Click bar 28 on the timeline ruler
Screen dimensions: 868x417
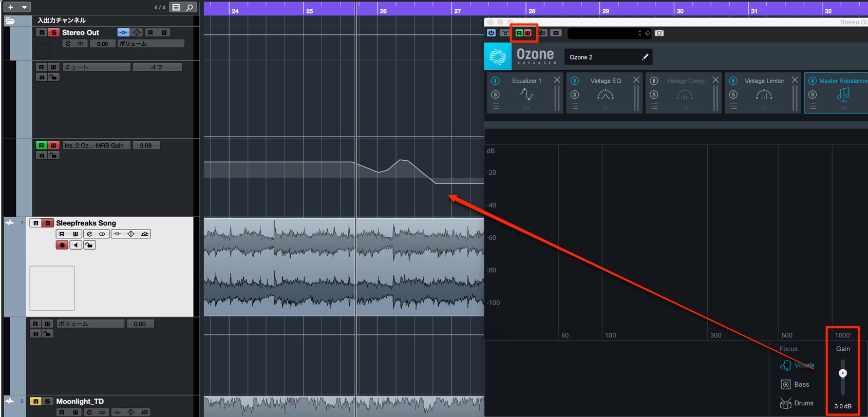coord(532,11)
